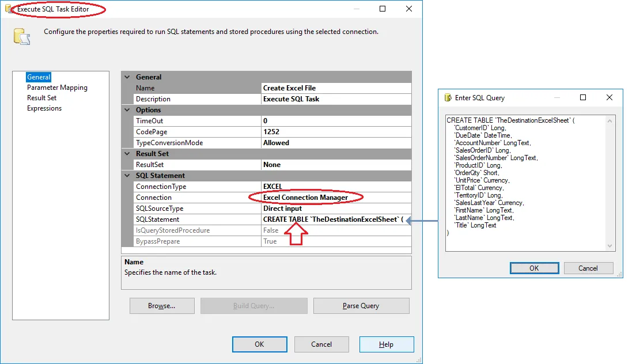Viewport: 636px width, 364px height.
Task: Select the IsQueryStoredProcedure property label
Action: click(173, 230)
